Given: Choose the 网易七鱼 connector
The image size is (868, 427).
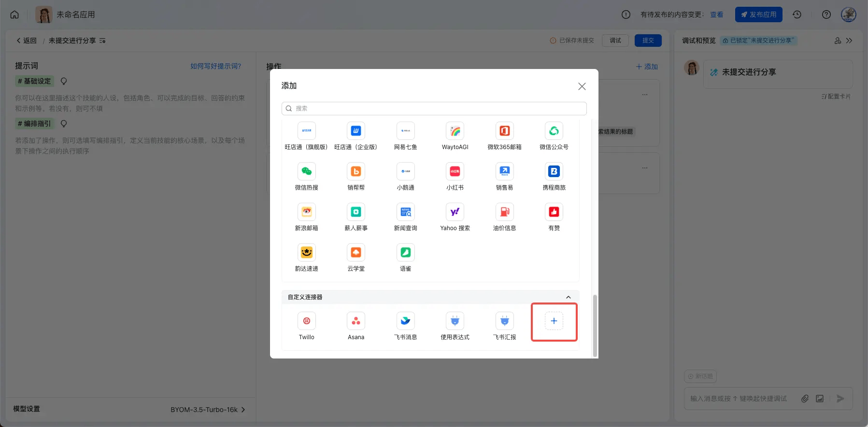Looking at the screenshot, I should click(x=406, y=131).
